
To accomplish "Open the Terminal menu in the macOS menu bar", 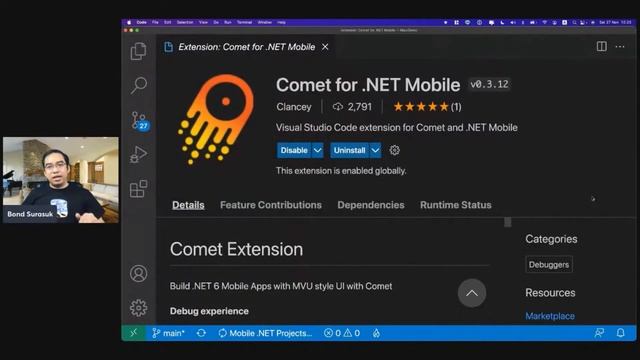I will 244,22.
